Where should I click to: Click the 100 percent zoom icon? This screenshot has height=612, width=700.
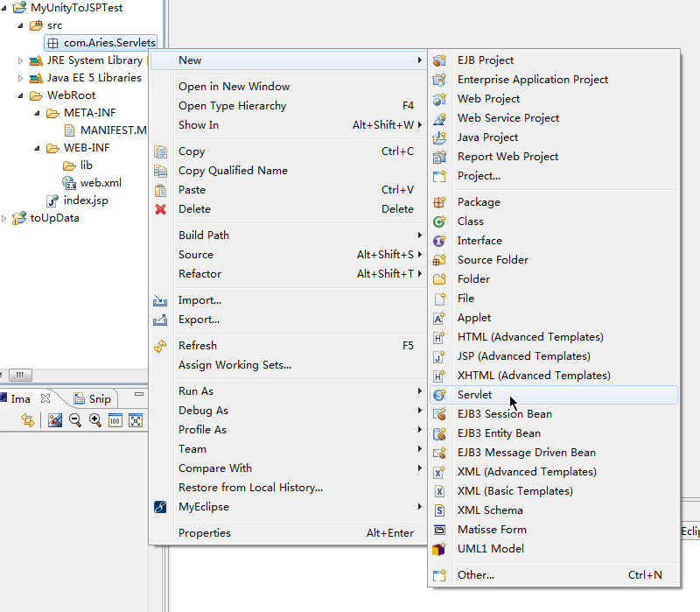[115, 420]
